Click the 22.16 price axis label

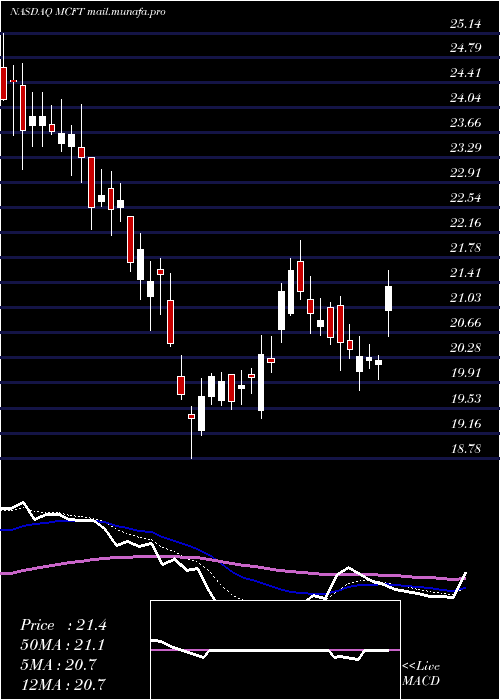466,222
